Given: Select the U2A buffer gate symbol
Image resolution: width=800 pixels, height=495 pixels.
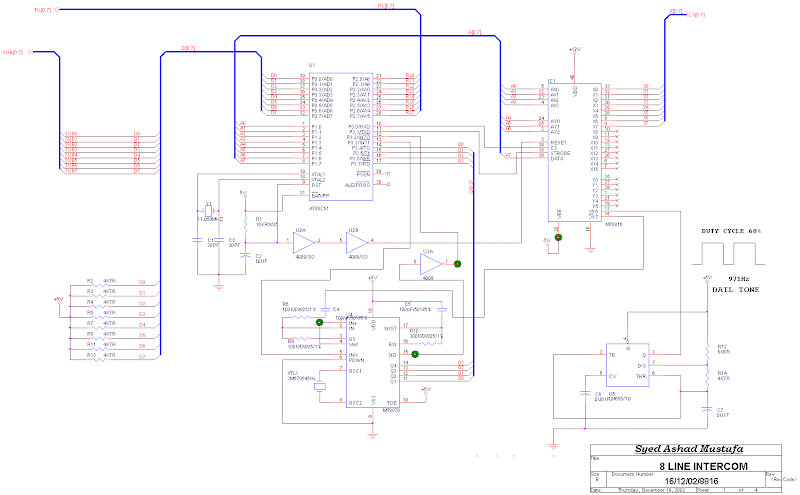Looking at the screenshot, I should [304, 242].
